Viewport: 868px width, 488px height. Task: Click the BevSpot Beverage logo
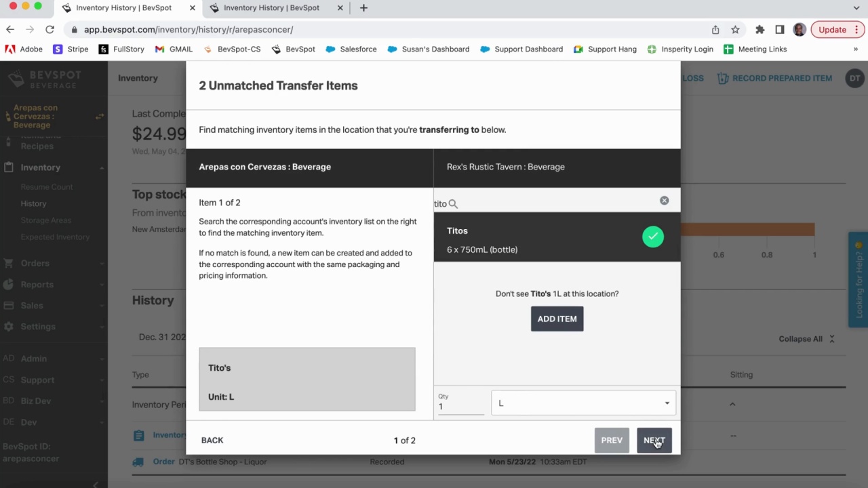click(x=45, y=79)
